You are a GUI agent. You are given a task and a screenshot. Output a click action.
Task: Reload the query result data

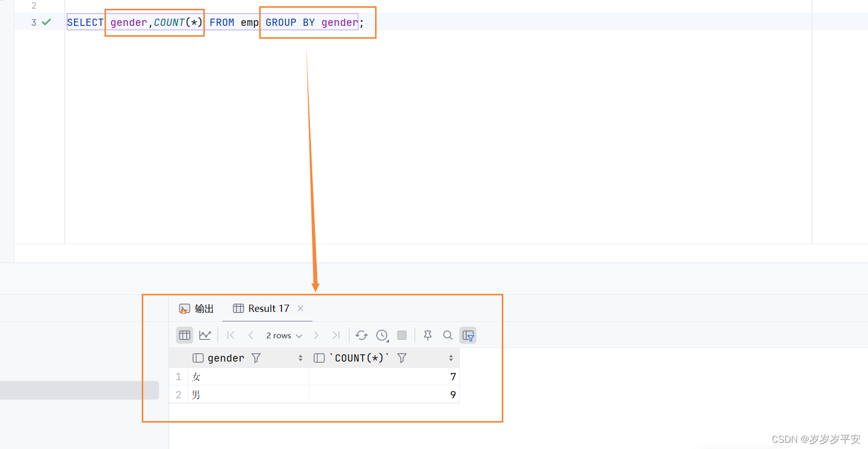point(362,335)
